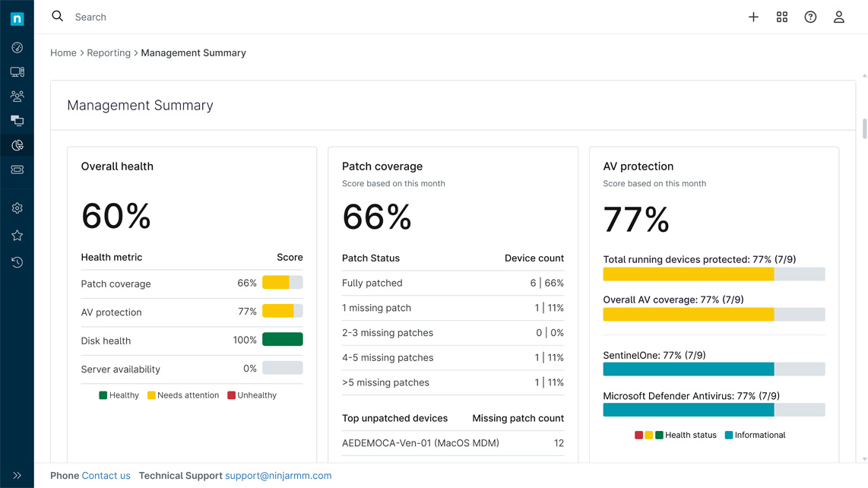This screenshot has width=868, height=488.
Task: Expand the sidebar with double chevron
Action: coord(17,475)
